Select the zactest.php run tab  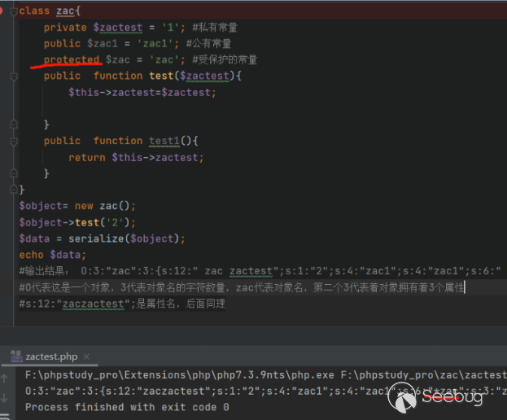click(x=51, y=357)
